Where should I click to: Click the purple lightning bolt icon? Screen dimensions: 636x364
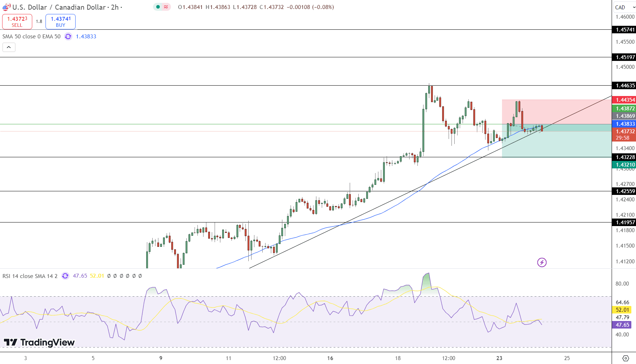(542, 262)
